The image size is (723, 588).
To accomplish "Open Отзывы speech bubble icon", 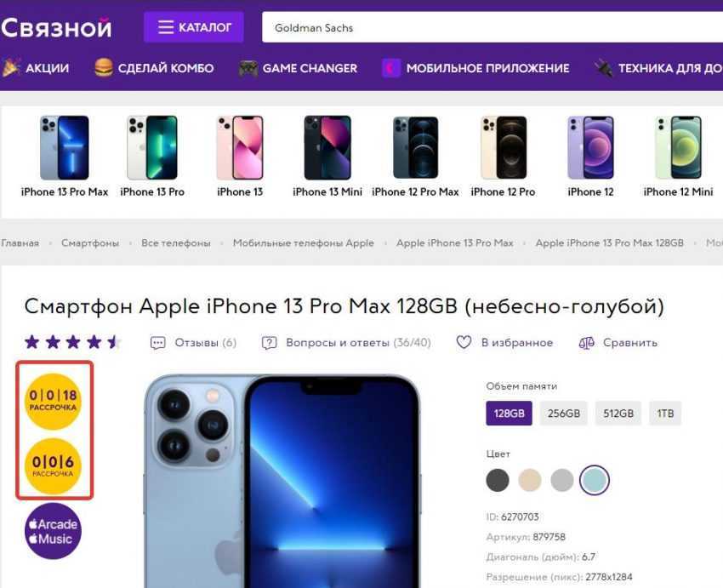I will point(157,343).
